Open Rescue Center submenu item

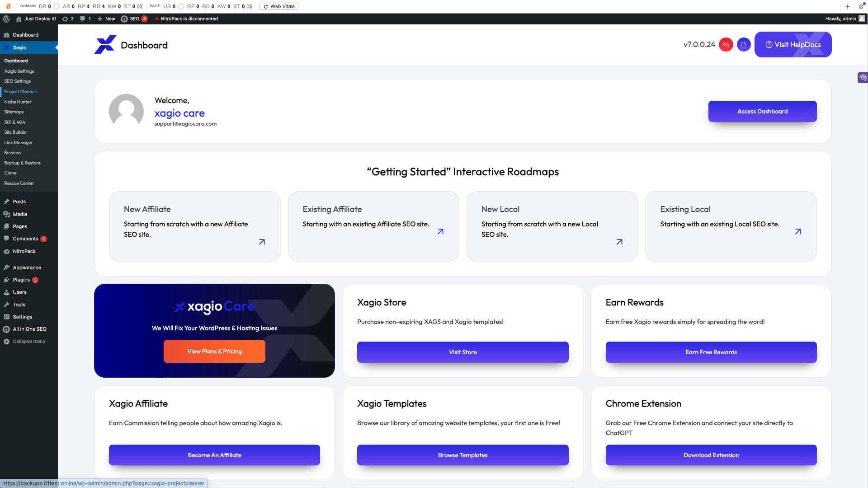pyautogui.click(x=19, y=183)
